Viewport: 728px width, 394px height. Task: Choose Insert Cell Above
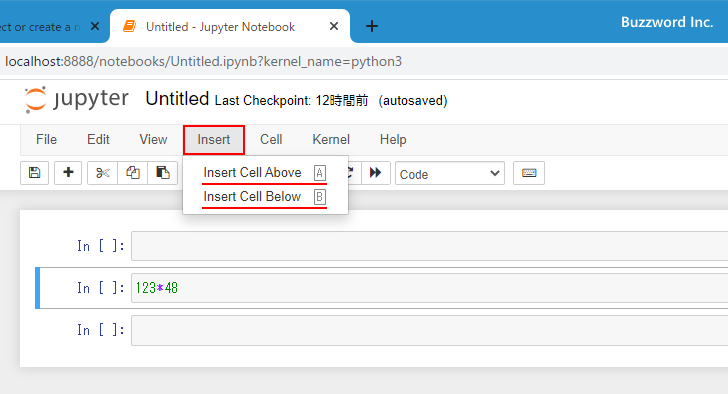[x=265, y=173]
